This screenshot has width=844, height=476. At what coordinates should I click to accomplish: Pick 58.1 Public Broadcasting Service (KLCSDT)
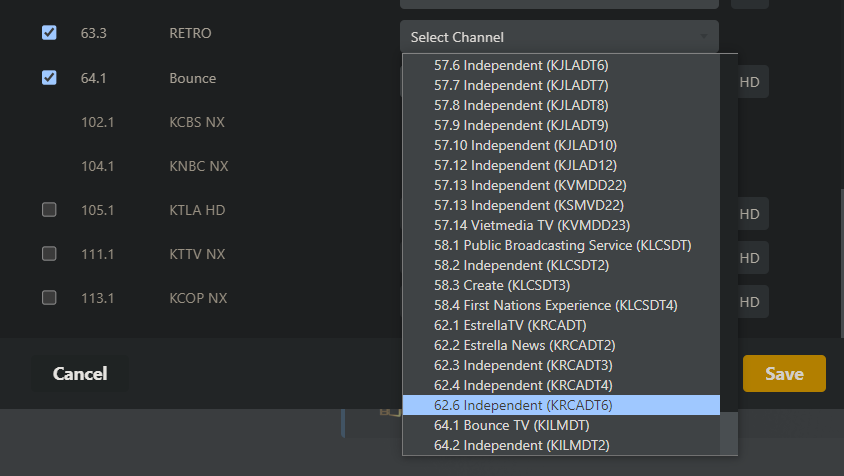tap(562, 245)
